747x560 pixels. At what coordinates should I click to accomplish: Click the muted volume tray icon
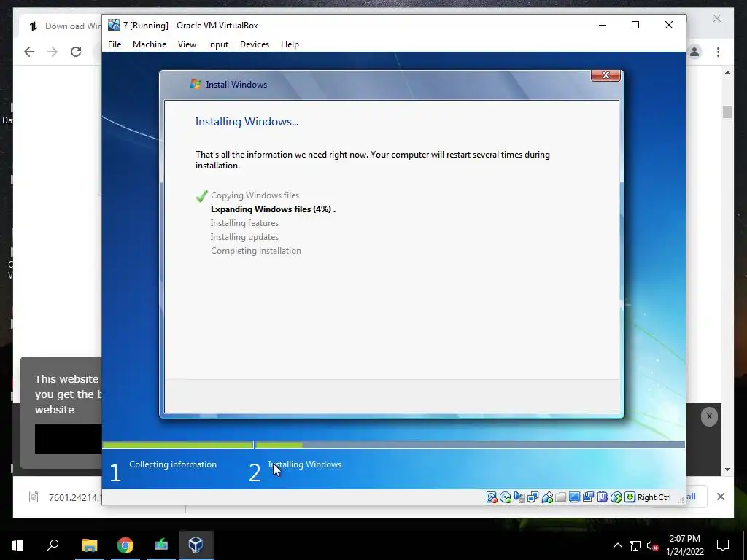click(653, 545)
